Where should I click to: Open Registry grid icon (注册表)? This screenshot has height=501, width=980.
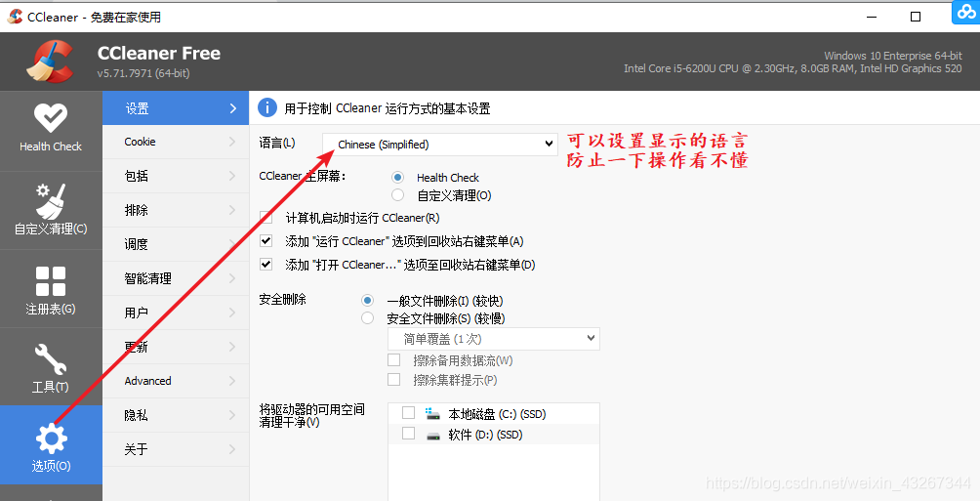(x=51, y=281)
